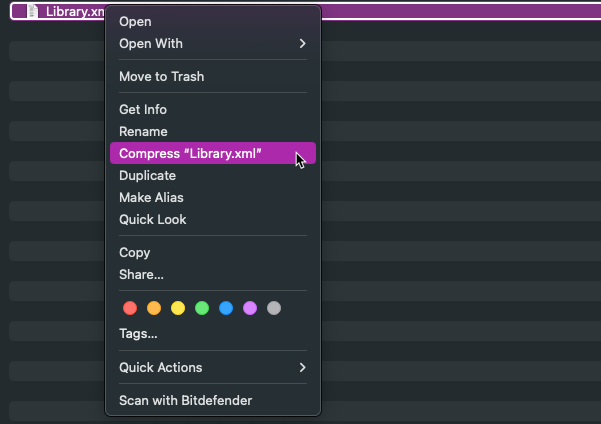Select Make Alias option

151,198
